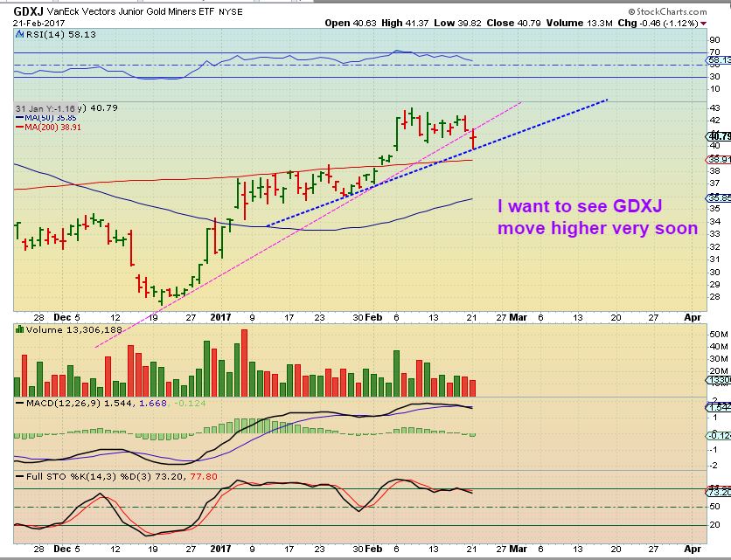Click the green MACD histogram value -0.124 label

pos(190,403)
